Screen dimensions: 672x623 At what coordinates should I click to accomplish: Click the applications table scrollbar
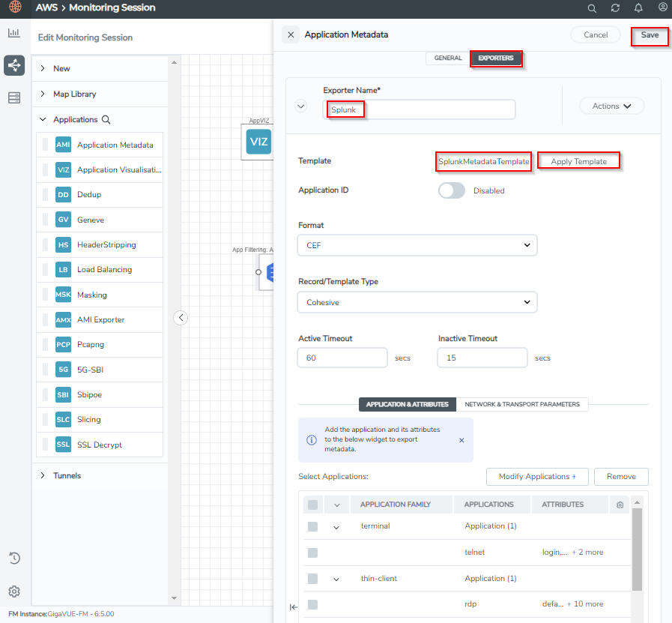coord(637,550)
